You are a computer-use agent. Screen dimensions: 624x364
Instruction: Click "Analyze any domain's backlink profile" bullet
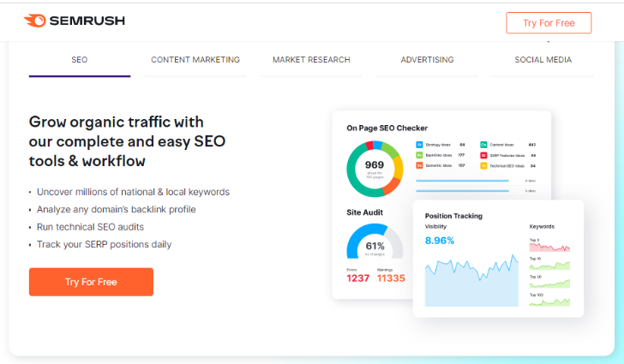[x=117, y=209]
